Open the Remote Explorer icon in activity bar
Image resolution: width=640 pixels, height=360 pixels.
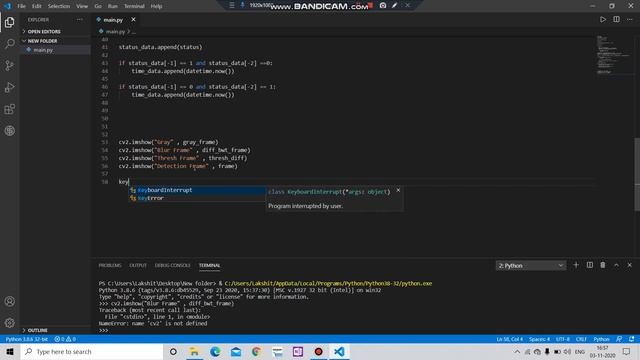[x=9, y=131]
